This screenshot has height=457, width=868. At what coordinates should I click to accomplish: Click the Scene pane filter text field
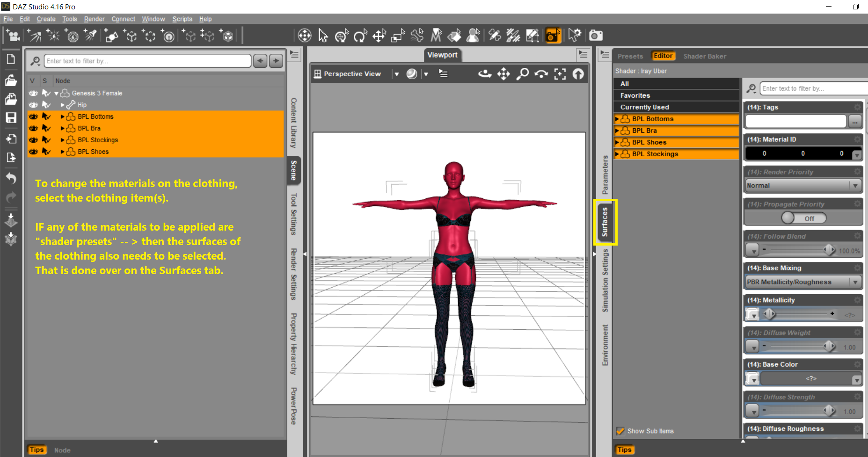tap(147, 61)
